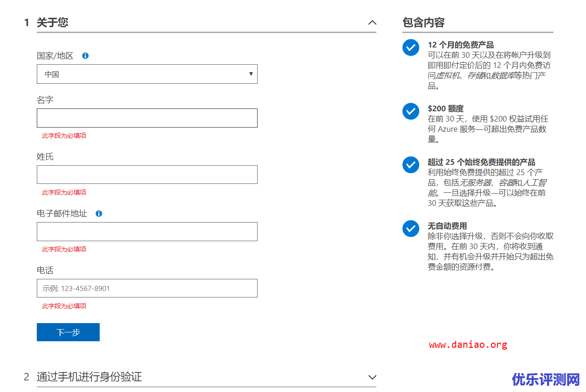586x392 pixels.
Task: Click the 名字 field label
Action: click(45, 100)
